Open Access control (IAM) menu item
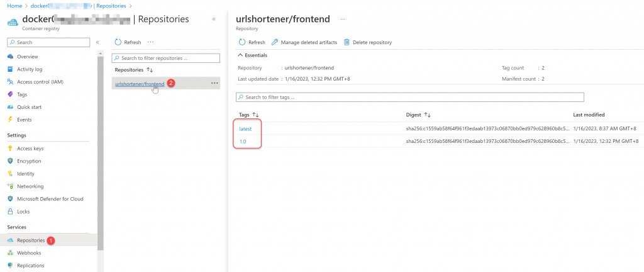 click(x=40, y=82)
